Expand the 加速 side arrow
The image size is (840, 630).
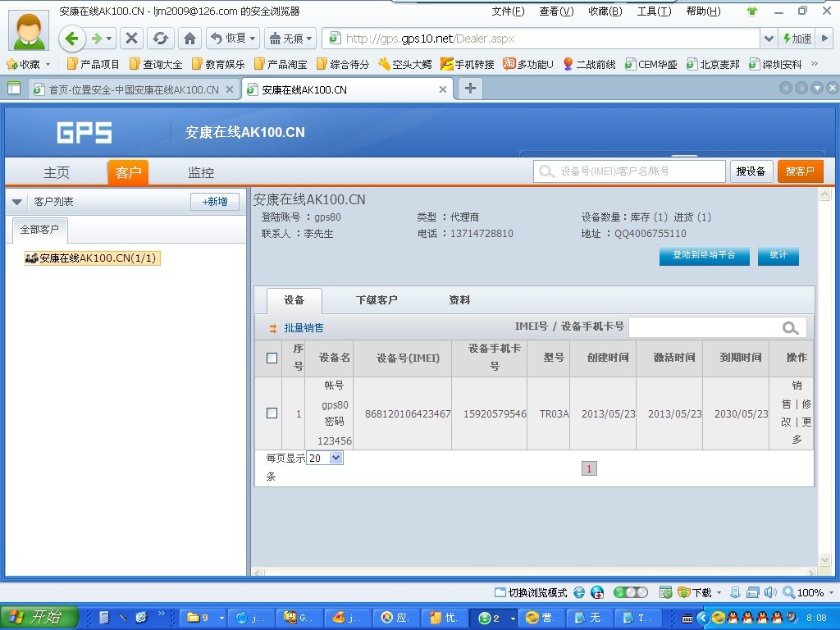[824, 39]
